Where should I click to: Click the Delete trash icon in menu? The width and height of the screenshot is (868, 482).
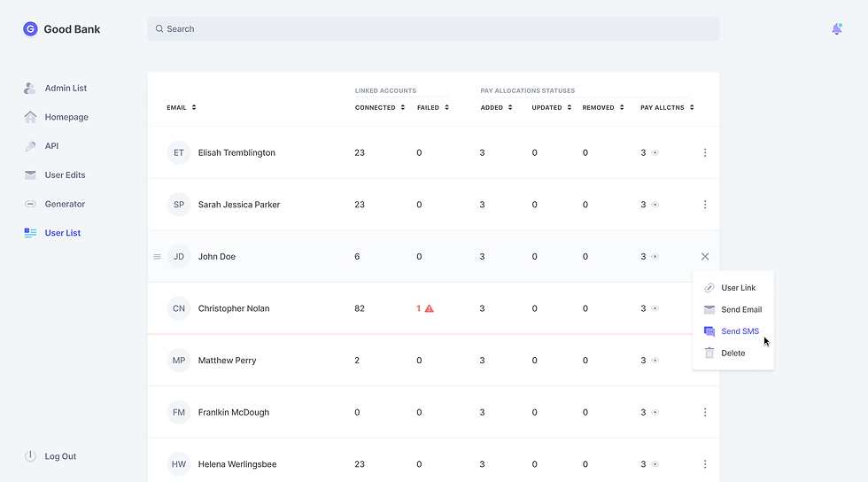pos(709,353)
